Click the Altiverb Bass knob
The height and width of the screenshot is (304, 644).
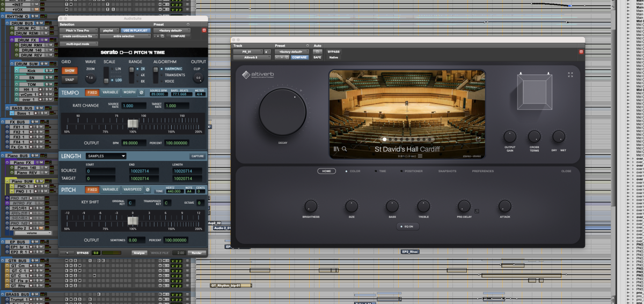pos(392,206)
